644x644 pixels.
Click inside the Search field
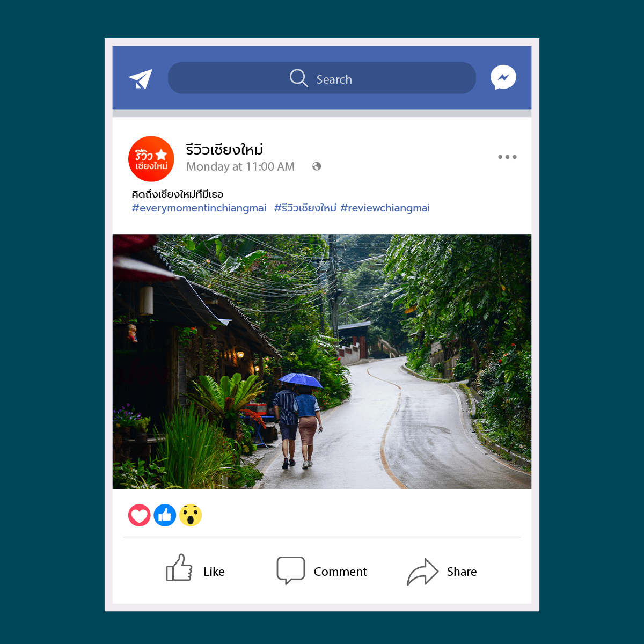(322, 78)
